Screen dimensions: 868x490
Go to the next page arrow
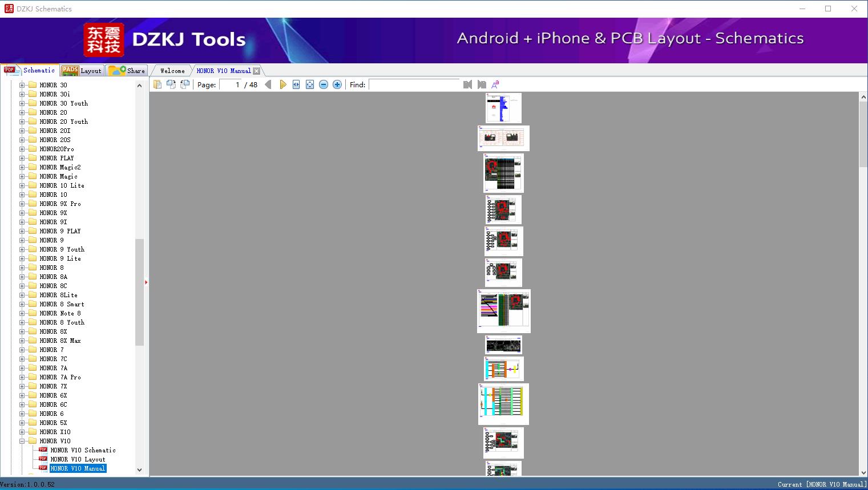tap(283, 84)
